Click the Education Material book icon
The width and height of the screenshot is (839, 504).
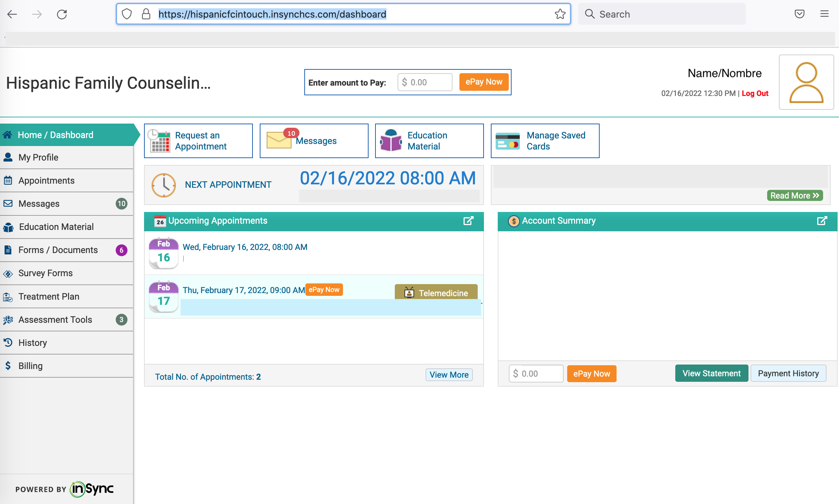click(x=391, y=140)
